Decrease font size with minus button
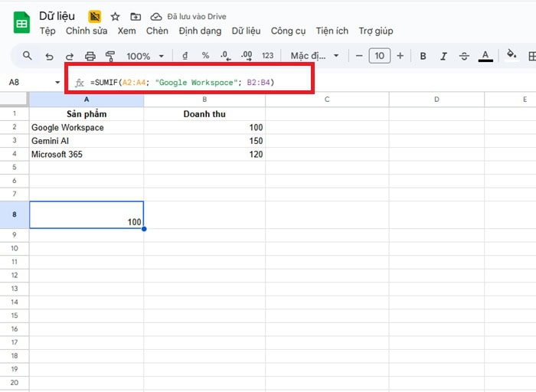The width and height of the screenshot is (536, 392). tap(359, 56)
